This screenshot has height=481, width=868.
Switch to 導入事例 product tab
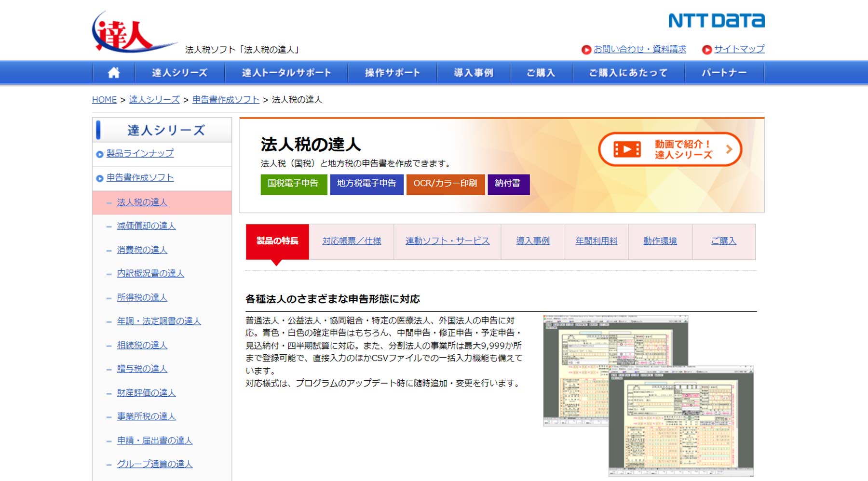[x=533, y=241]
